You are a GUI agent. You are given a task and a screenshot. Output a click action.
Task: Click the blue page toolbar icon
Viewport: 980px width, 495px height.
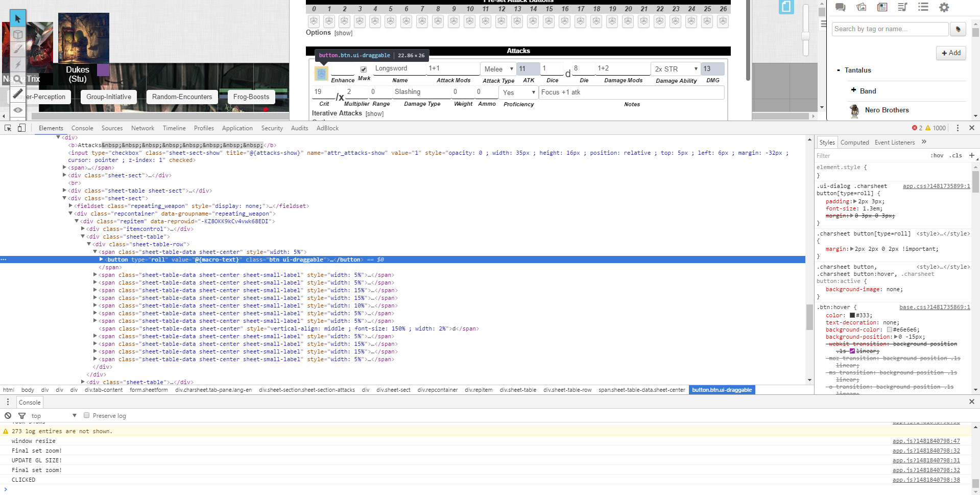pos(786,7)
